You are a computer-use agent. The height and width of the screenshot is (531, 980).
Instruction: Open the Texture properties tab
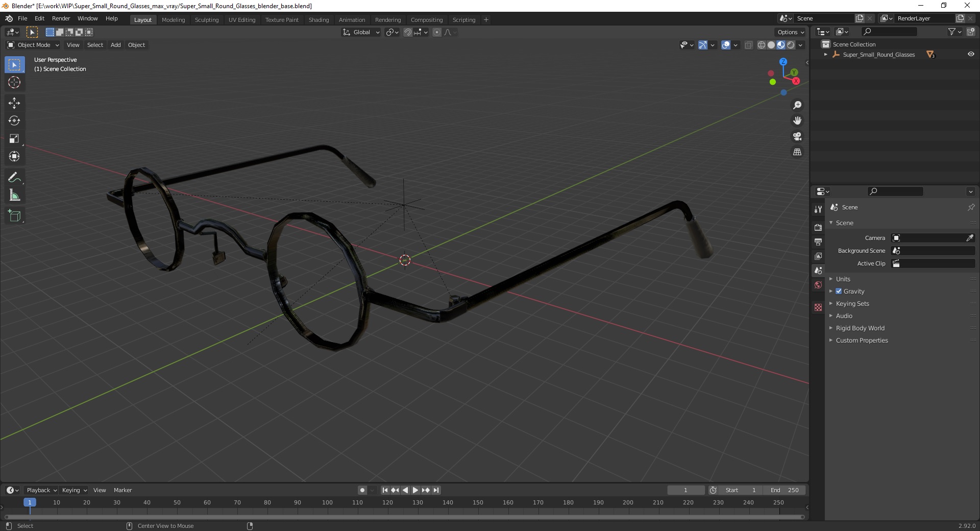tap(818, 307)
